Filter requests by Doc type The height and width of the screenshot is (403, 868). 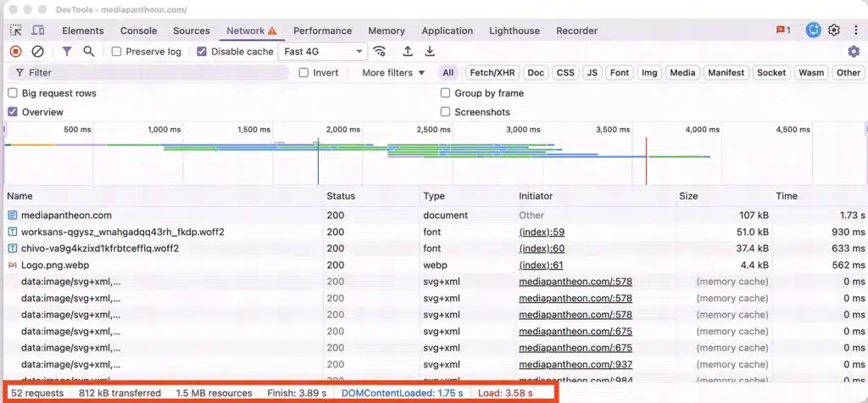pyautogui.click(x=536, y=73)
